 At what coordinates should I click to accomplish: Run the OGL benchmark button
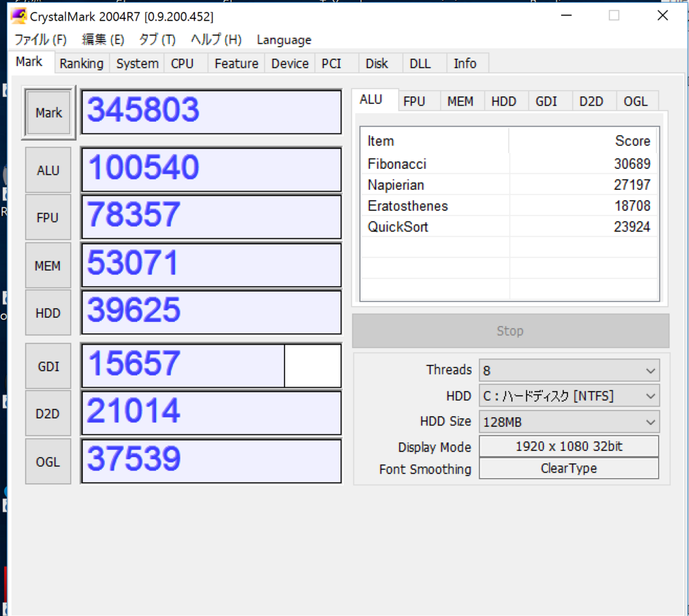pyautogui.click(x=48, y=462)
